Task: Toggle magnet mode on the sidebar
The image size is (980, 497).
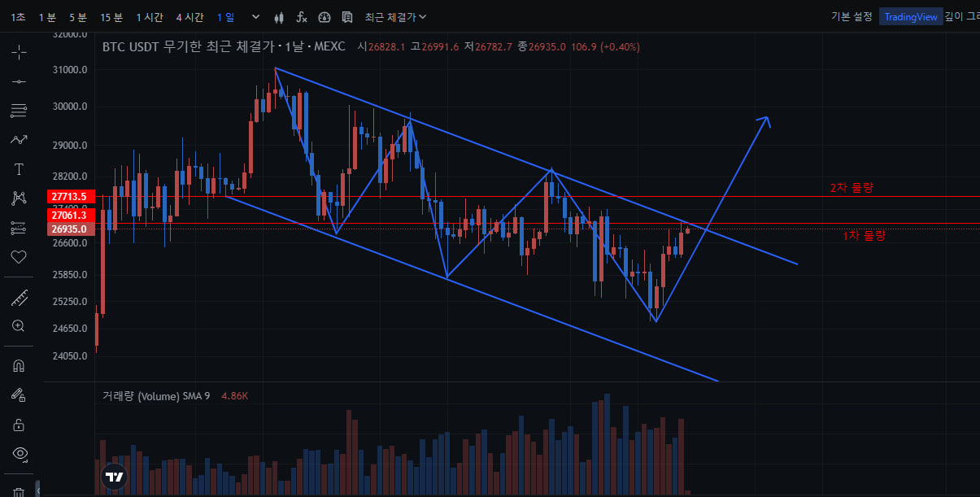Action: pos(19,366)
